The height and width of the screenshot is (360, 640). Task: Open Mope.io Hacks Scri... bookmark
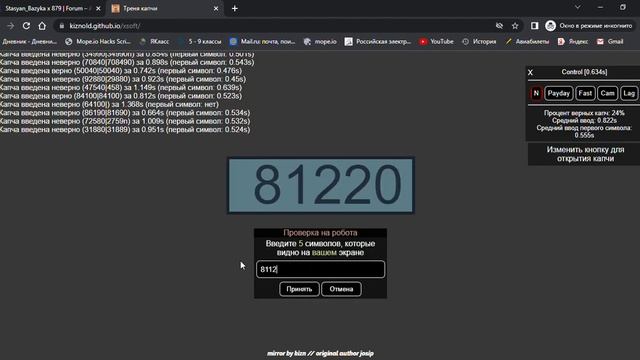click(x=98, y=42)
